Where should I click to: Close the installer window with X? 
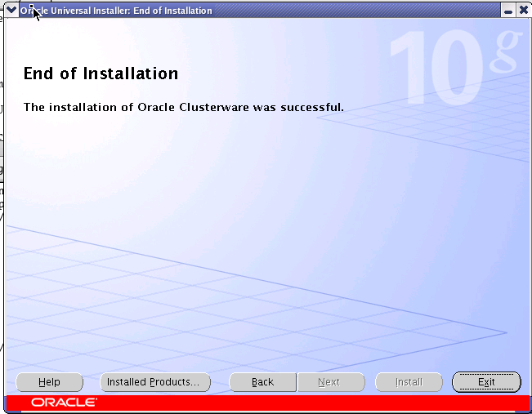(524, 11)
